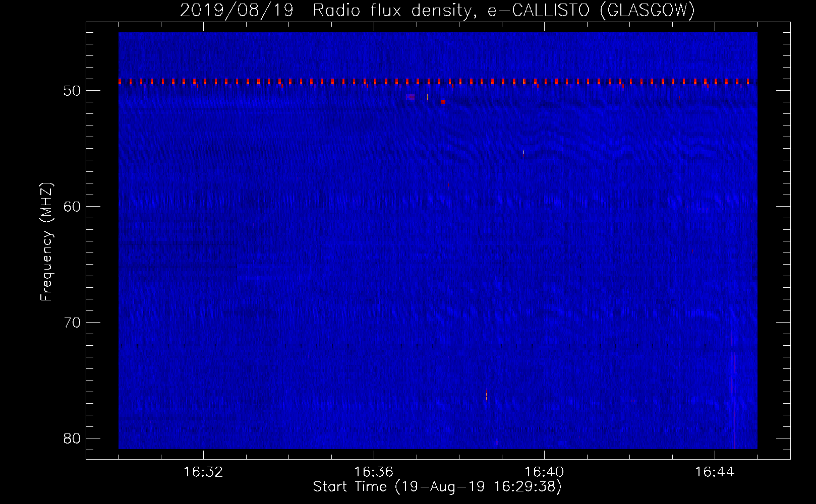Click the '16:36' time axis label
The image size is (816, 504).
click(x=374, y=472)
